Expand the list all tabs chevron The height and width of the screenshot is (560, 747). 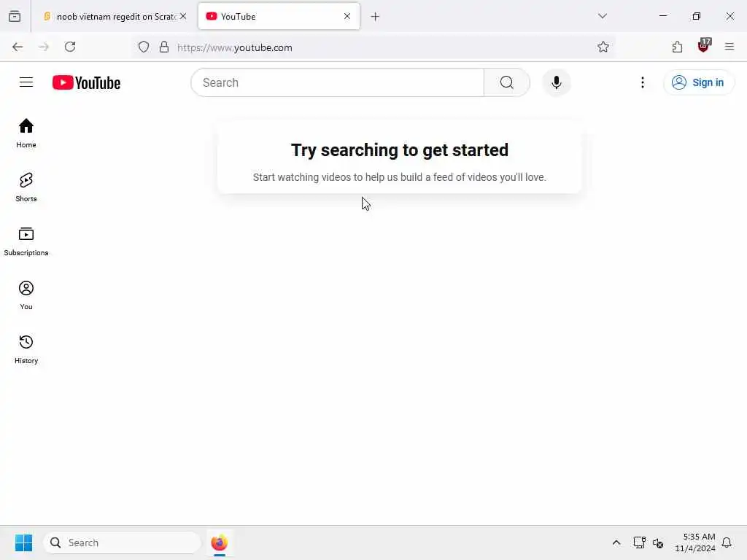click(602, 16)
